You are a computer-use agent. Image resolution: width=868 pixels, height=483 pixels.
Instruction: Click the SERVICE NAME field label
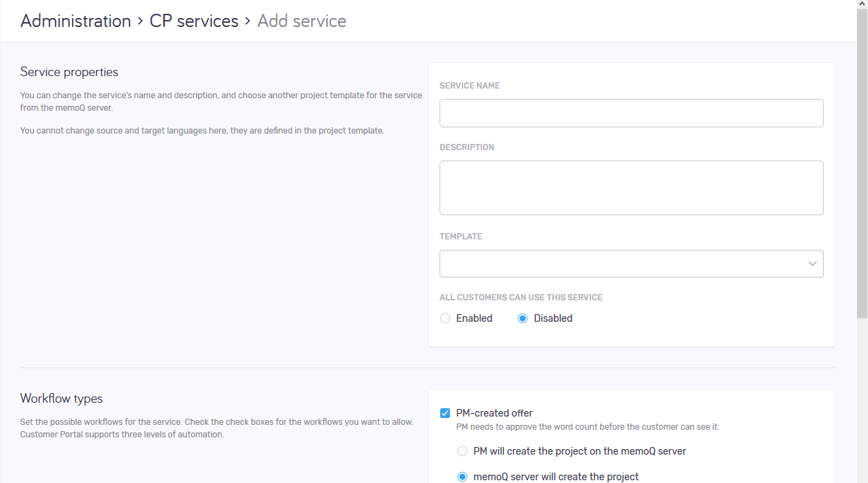[469, 86]
